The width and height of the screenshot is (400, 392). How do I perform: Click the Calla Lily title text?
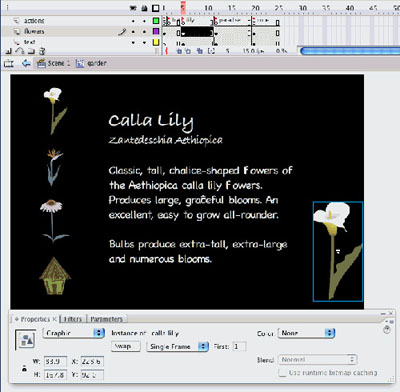pos(151,121)
